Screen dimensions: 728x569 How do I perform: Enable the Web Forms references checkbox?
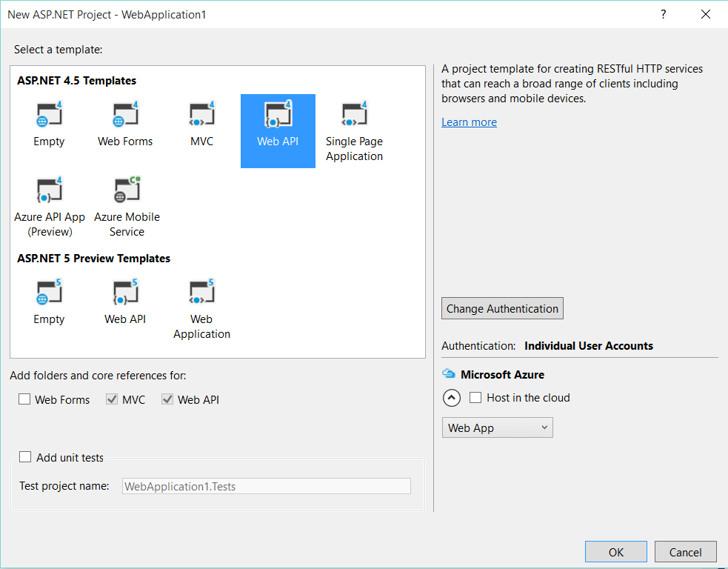coord(24,399)
